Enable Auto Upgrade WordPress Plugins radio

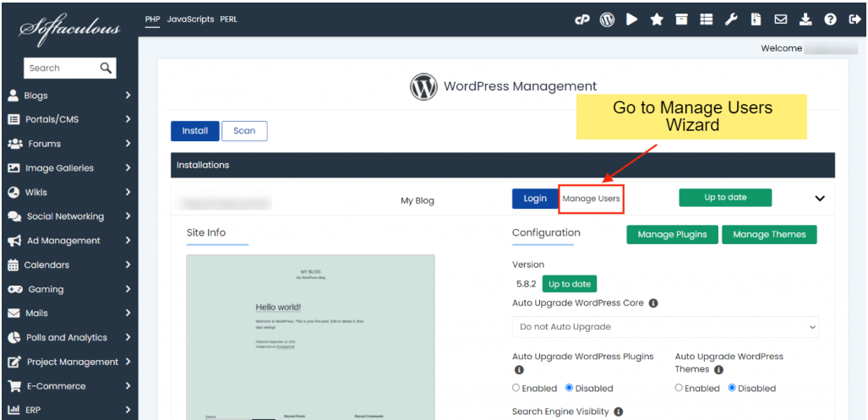point(516,388)
